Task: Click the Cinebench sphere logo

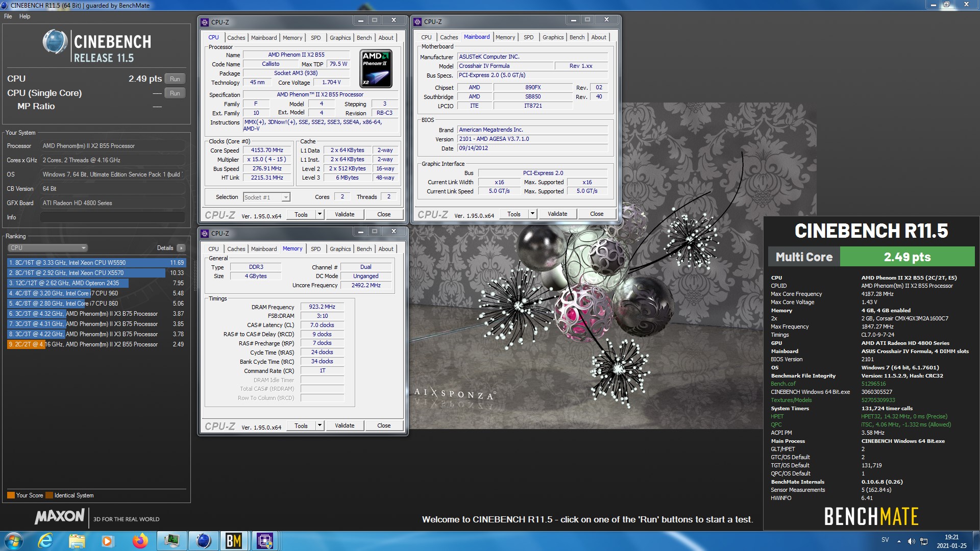Action: click(55, 42)
